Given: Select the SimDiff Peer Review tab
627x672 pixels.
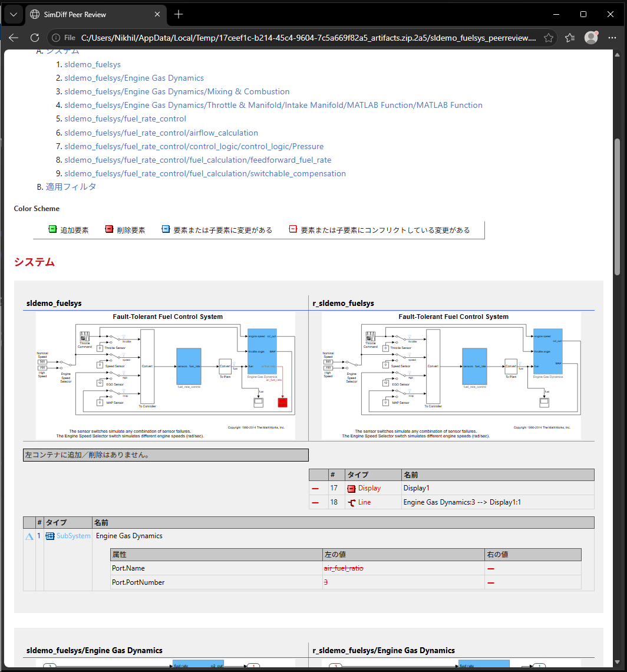Looking at the screenshot, I should coord(95,15).
